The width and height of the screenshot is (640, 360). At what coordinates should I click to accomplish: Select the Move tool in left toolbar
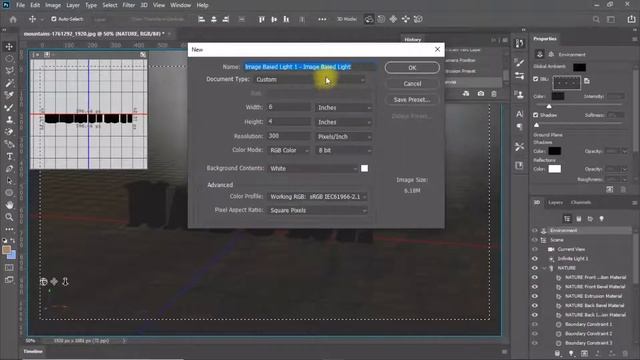click(9, 47)
